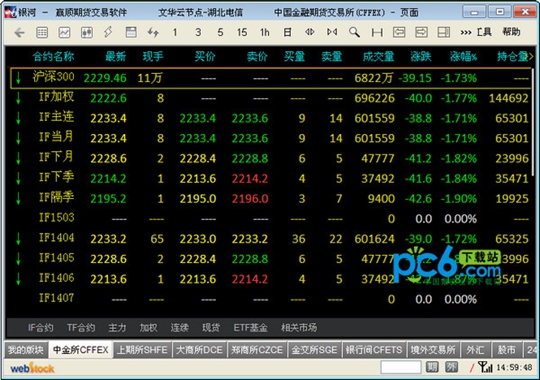
Task: Click the code input field in status bar
Action: pyautogui.click(x=401, y=367)
